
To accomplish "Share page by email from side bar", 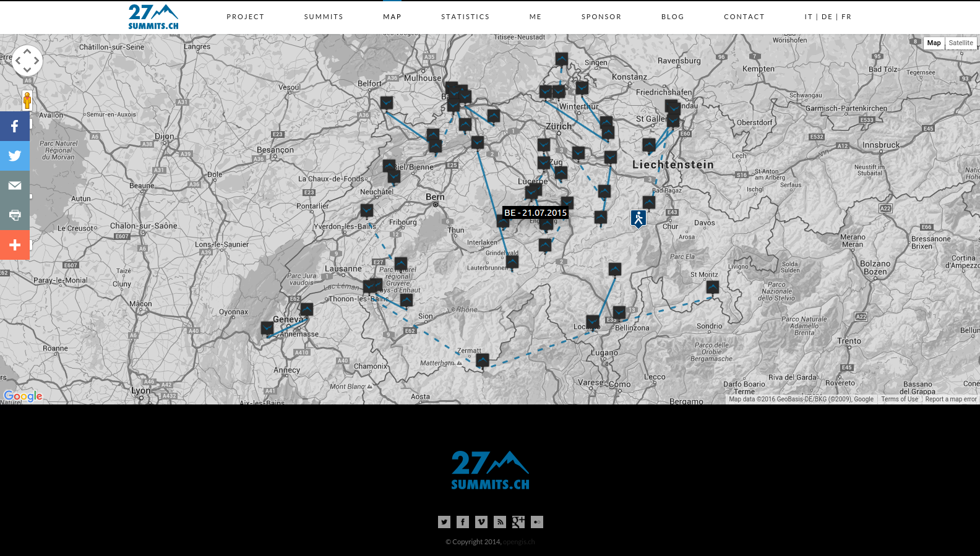I will click(x=15, y=186).
